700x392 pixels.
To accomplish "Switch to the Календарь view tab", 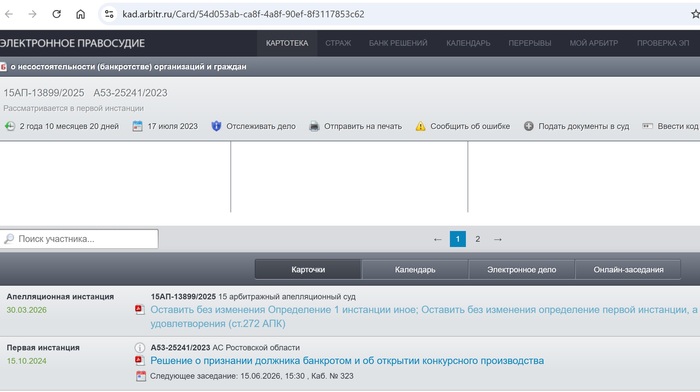I will coord(415,270).
